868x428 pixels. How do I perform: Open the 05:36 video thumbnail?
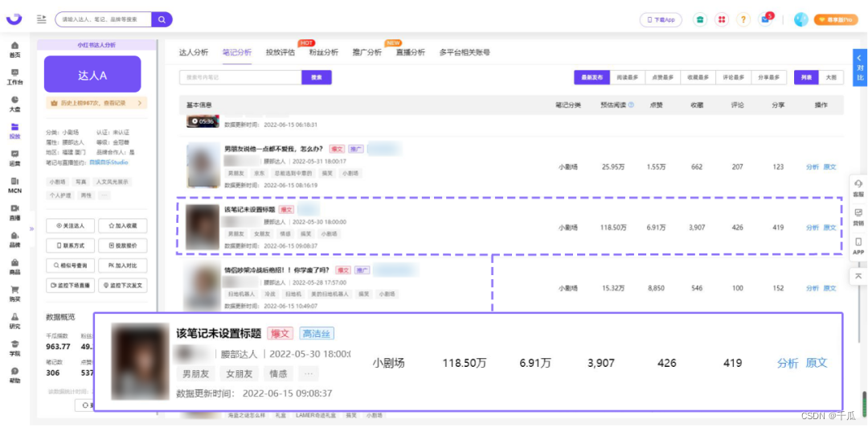click(x=203, y=121)
